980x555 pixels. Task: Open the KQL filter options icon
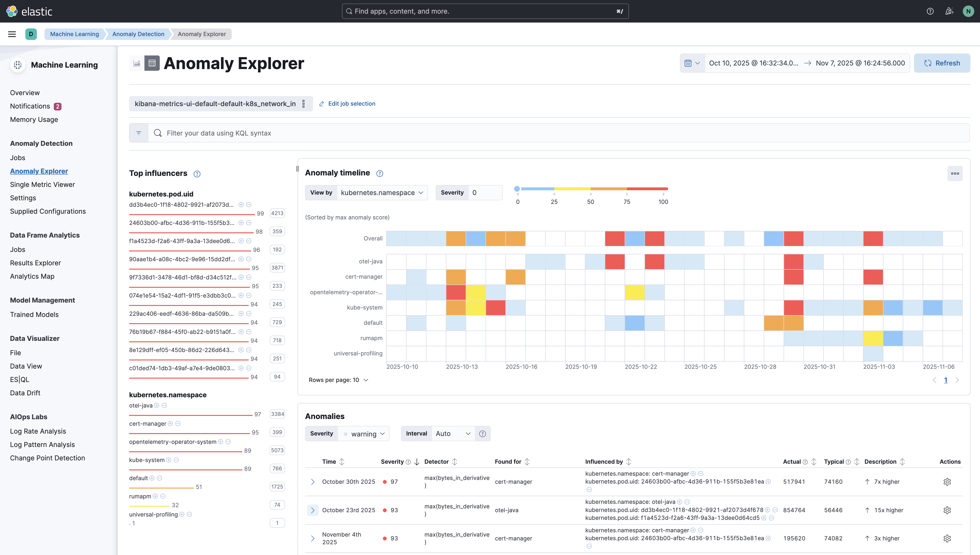coord(138,133)
